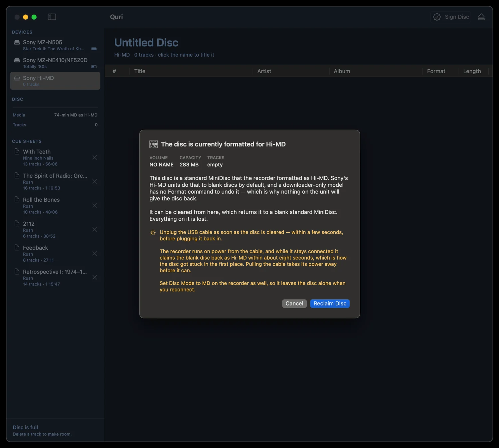Click the NO NAME volume value
This screenshot has width=499, height=448.
pyautogui.click(x=162, y=165)
